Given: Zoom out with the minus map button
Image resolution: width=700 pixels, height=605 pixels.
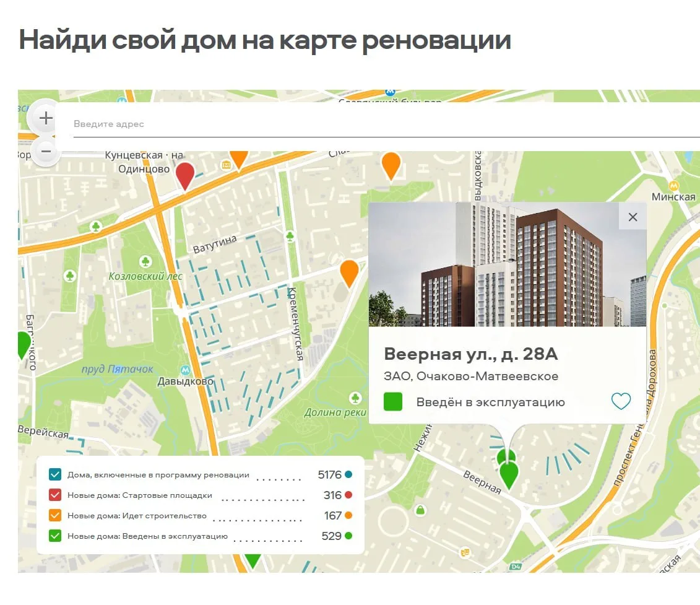Looking at the screenshot, I should 46,151.
